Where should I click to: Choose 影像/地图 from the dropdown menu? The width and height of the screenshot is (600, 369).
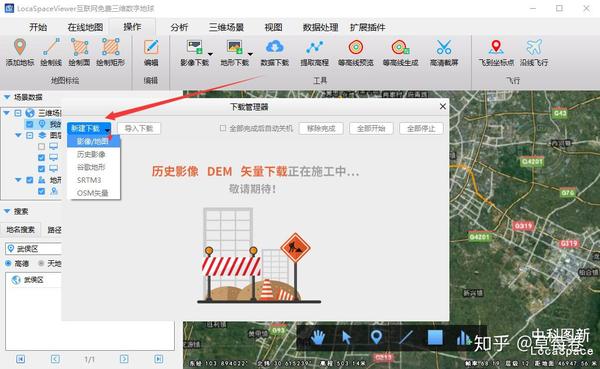coord(94,141)
